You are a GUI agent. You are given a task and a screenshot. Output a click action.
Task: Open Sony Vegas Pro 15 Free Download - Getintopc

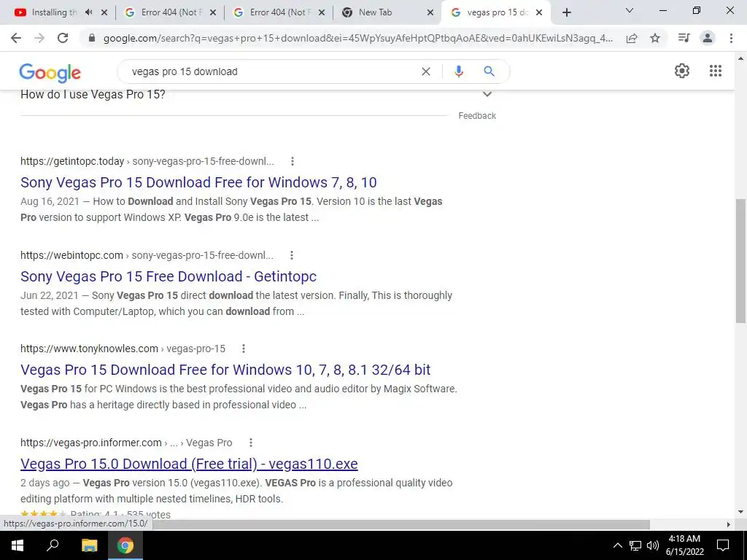(169, 276)
